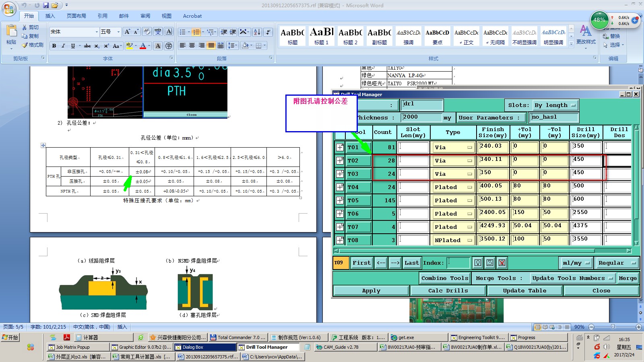Open the phonetic guide (wén) tool
The height and width of the screenshot is (362, 644).
click(x=158, y=32)
